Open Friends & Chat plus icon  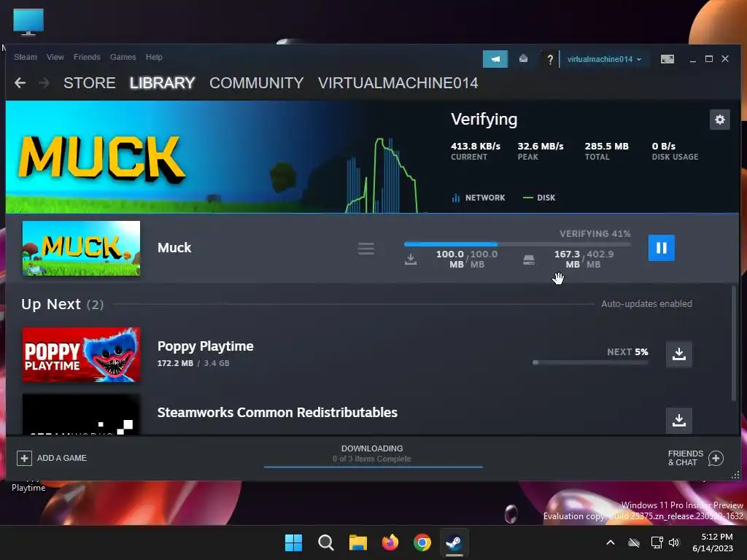(x=716, y=458)
